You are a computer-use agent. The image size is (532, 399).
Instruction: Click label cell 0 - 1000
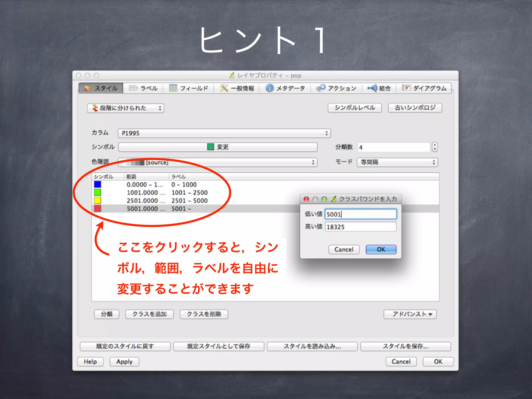point(184,185)
